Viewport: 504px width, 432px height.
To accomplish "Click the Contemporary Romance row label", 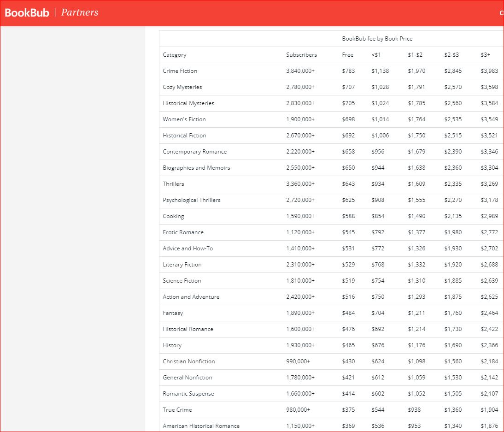I will pos(194,152).
